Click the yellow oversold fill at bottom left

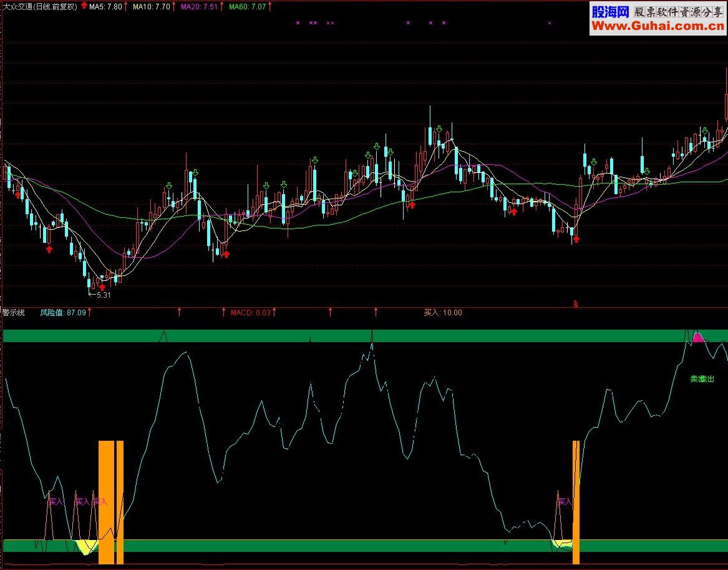(85, 548)
